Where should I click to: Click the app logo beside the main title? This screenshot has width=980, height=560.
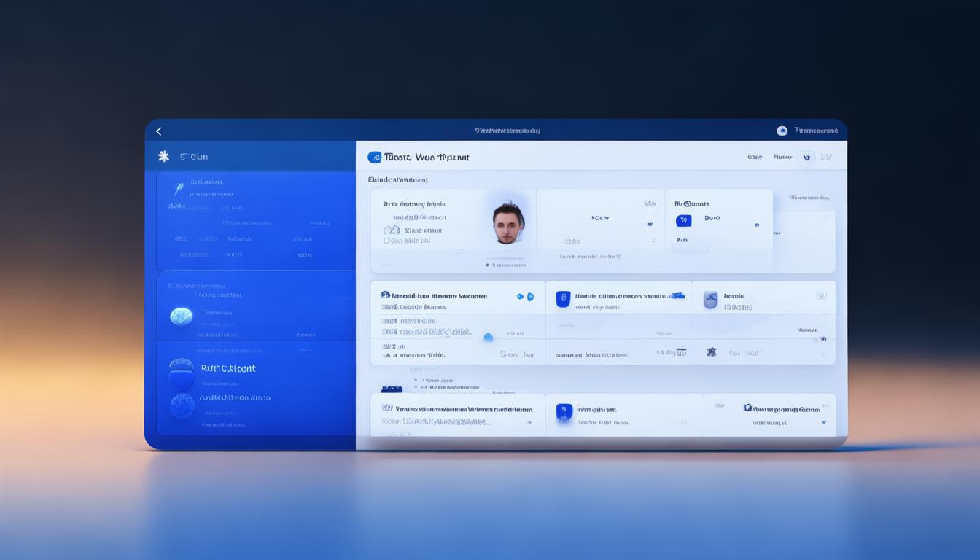click(x=376, y=156)
